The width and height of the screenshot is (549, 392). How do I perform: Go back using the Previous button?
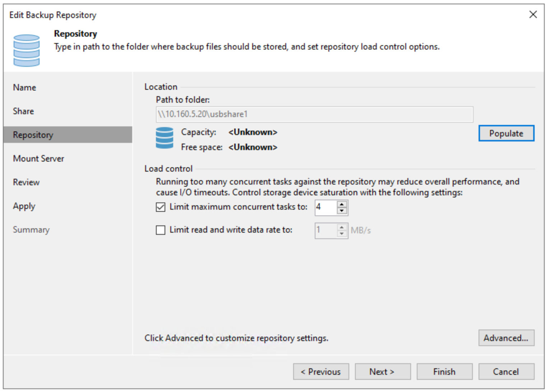(321, 372)
